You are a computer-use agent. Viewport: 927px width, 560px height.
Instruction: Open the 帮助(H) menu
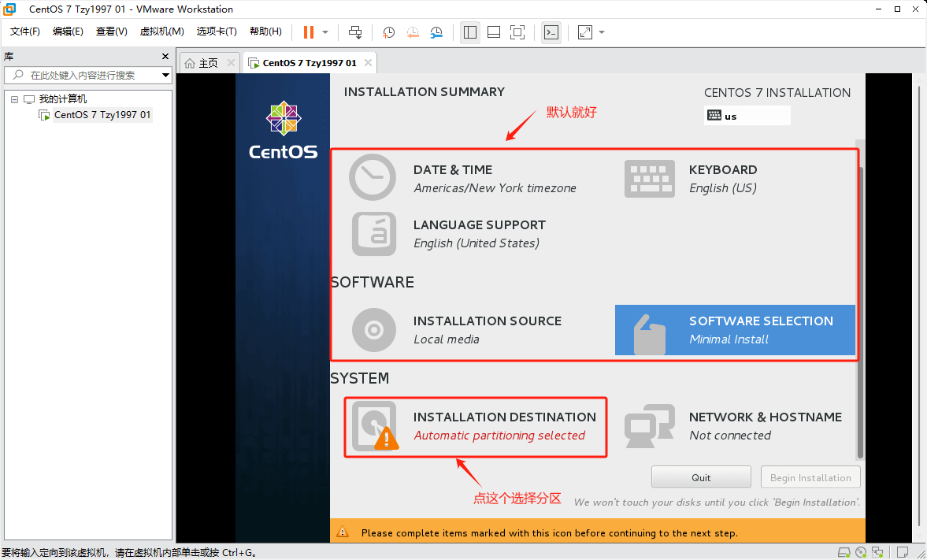(265, 32)
